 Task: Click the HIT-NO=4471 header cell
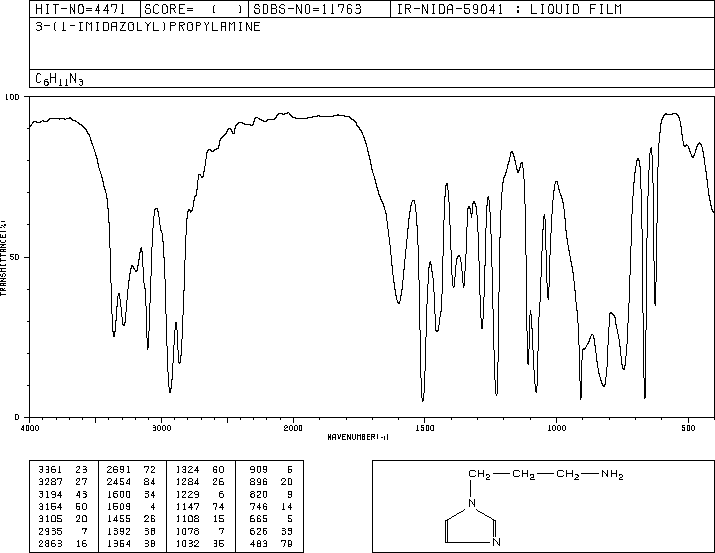[x=84, y=9]
